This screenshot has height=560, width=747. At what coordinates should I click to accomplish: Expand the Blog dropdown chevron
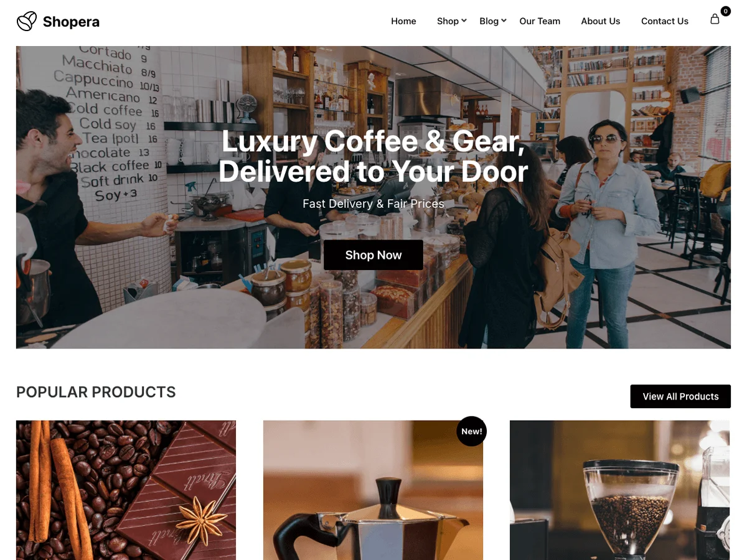(504, 21)
